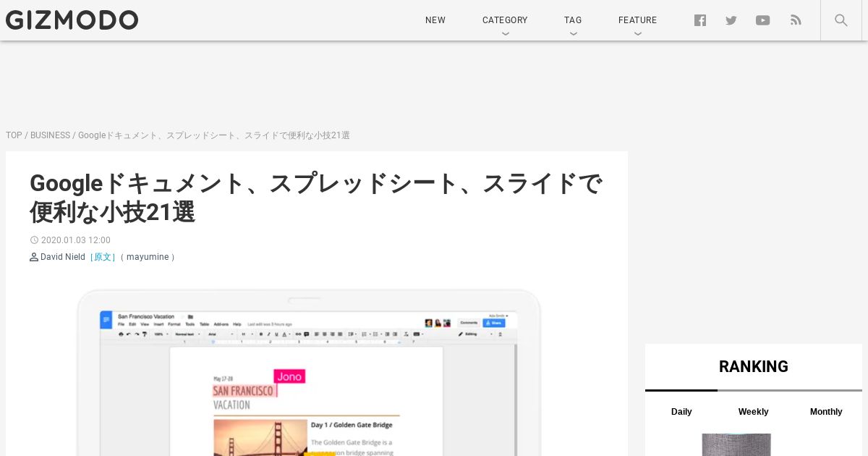Open the Gizmodo YouTube icon
868x456 pixels.
point(763,20)
